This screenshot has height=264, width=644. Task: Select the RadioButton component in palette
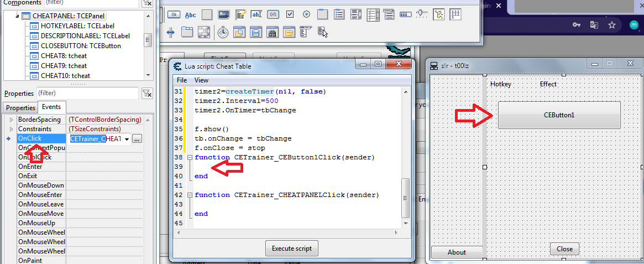[x=306, y=14]
